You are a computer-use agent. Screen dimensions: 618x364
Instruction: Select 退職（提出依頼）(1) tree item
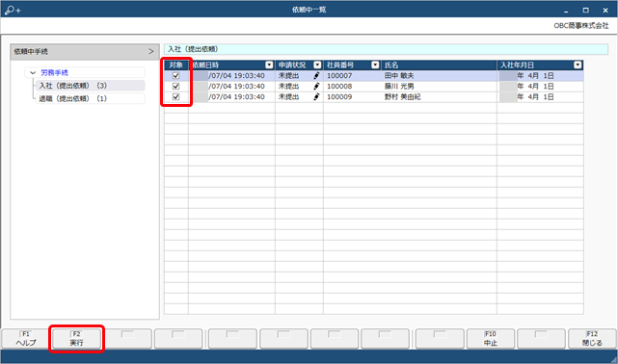pyautogui.click(x=91, y=99)
